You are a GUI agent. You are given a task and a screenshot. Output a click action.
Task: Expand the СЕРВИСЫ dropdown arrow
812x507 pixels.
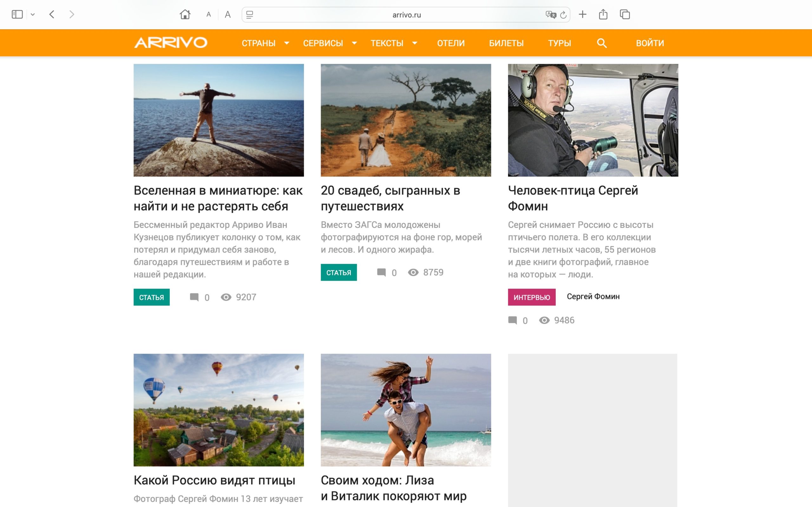tap(354, 43)
